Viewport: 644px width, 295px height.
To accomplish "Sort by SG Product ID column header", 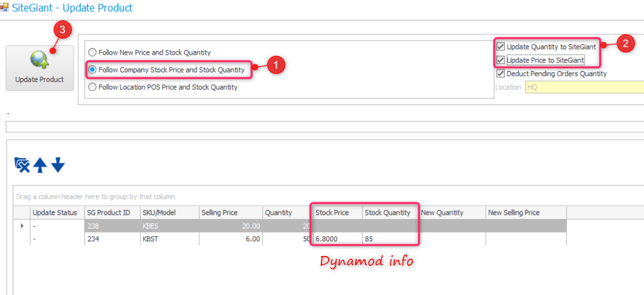I will coord(112,213).
